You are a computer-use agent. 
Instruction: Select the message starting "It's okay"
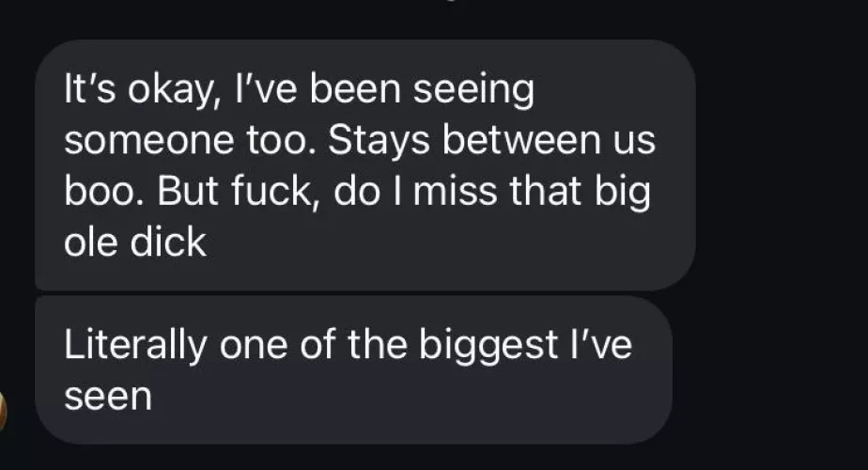[x=364, y=165]
